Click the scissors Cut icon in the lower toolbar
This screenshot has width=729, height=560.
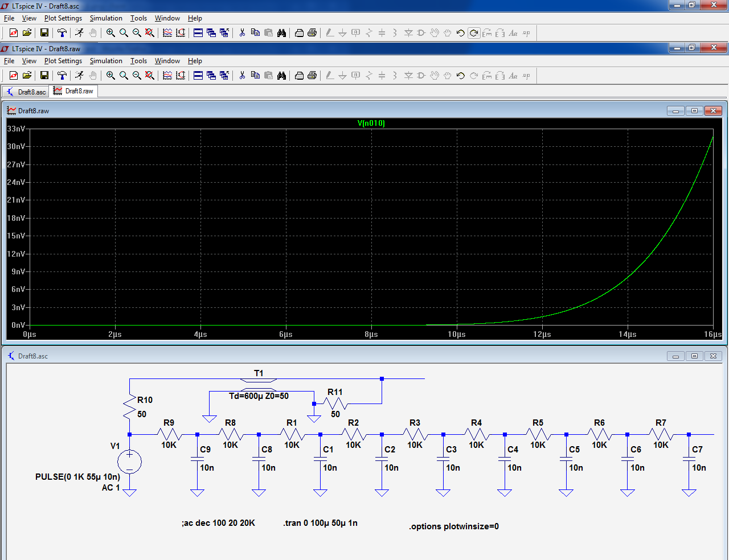pyautogui.click(x=242, y=76)
